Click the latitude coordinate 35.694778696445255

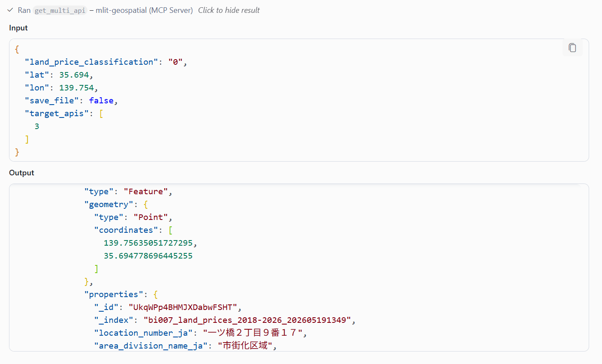(x=148, y=256)
